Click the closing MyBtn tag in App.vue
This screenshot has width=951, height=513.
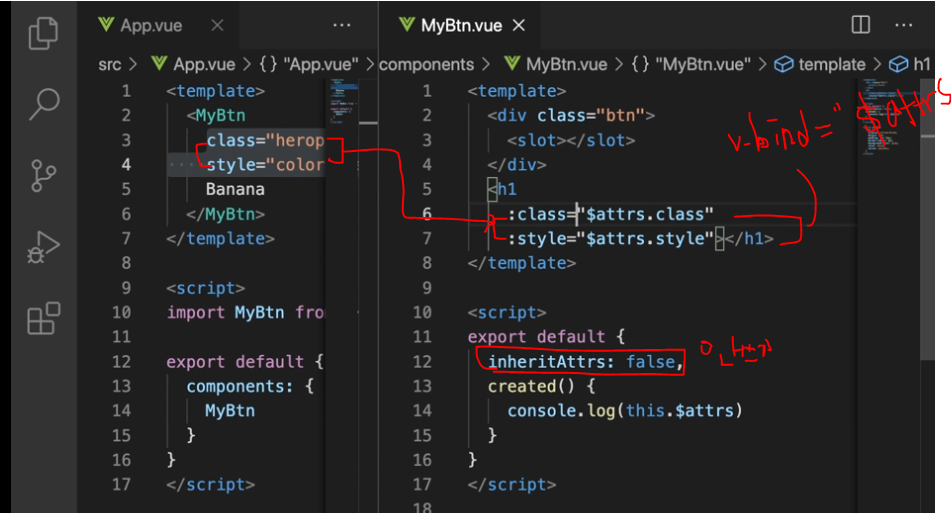(226, 214)
